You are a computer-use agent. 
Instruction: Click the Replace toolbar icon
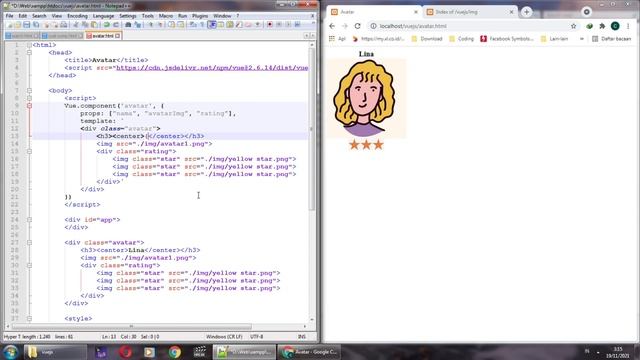[x=138, y=25]
